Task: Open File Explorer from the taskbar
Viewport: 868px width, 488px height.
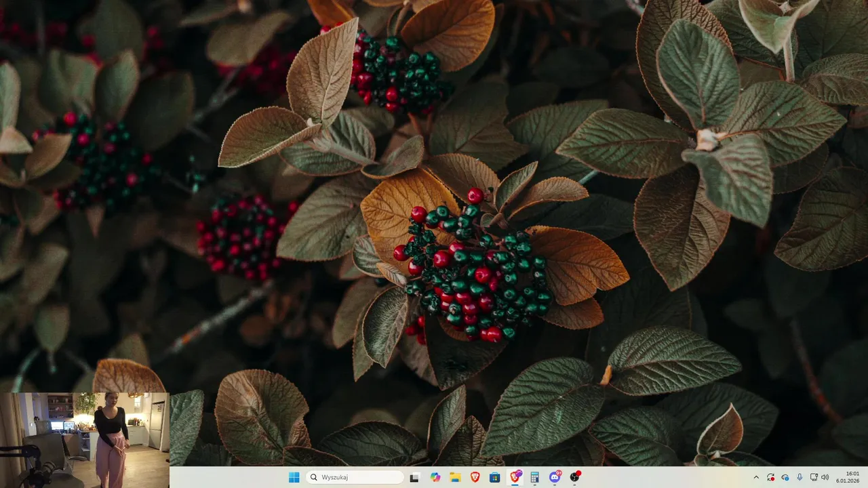Action: 455,477
